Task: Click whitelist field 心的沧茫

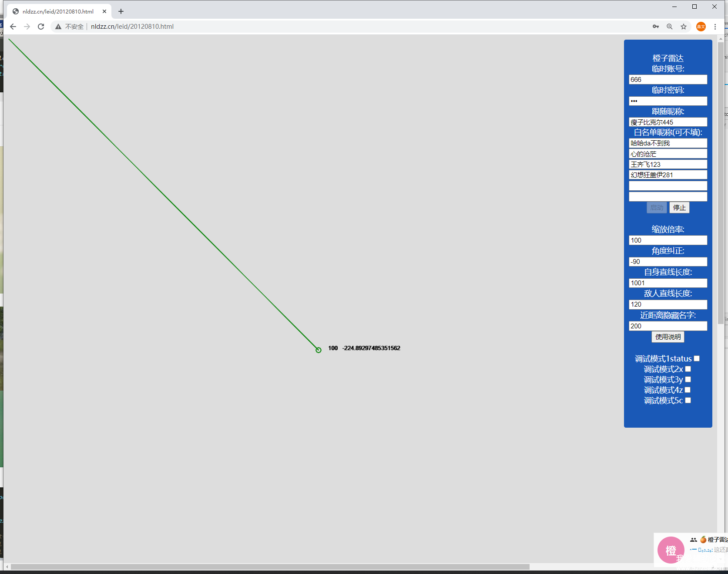Action: [x=668, y=154]
